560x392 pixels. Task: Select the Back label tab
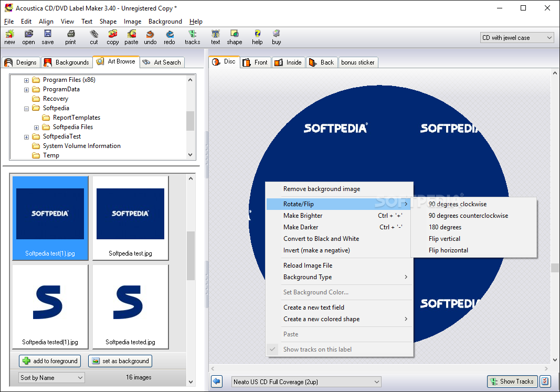[321, 62]
